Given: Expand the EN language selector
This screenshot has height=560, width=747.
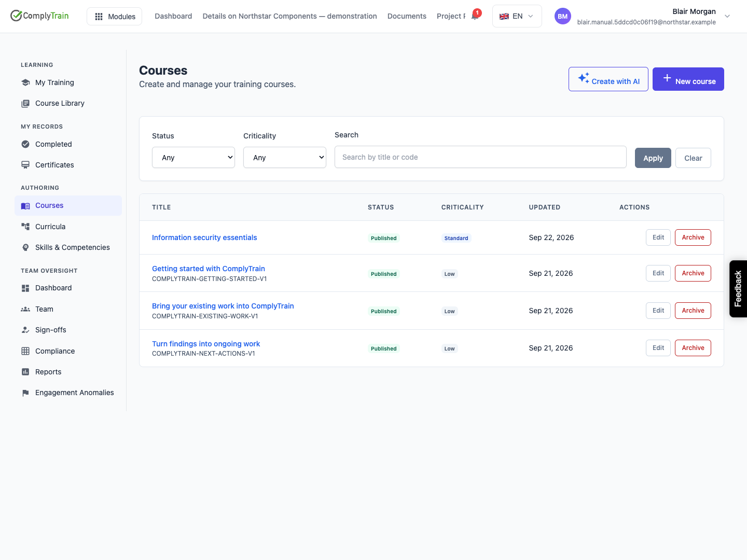Looking at the screenshot, I should click(517, 16).
